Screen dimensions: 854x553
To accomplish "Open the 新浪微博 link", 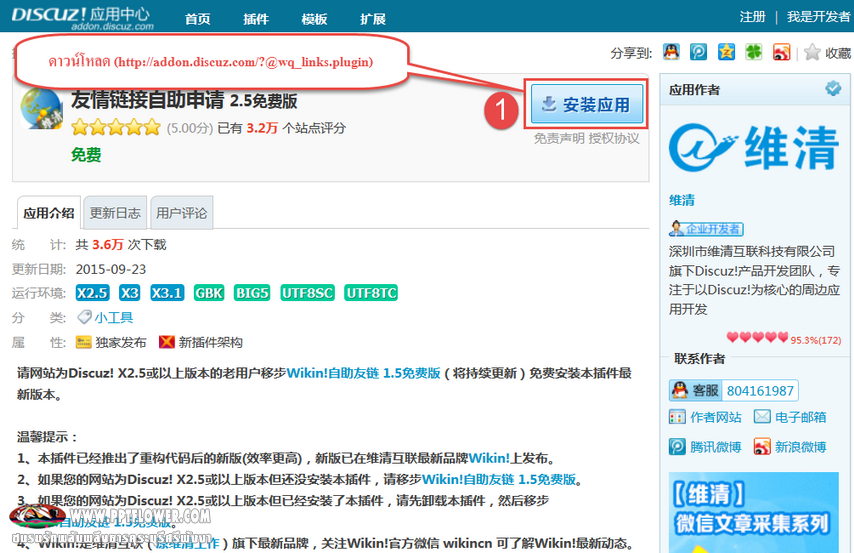I will [801, 447].
